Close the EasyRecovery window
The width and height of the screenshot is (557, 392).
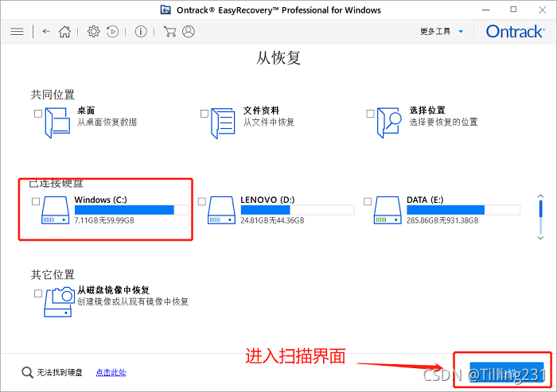coord(542,10)
